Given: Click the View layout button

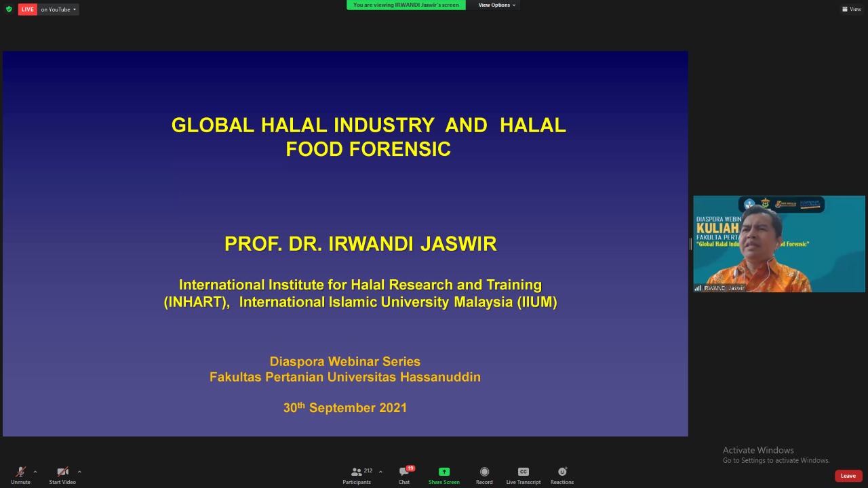Looking at the screenshot, I should pyautogui.click(x=852, y=9).
